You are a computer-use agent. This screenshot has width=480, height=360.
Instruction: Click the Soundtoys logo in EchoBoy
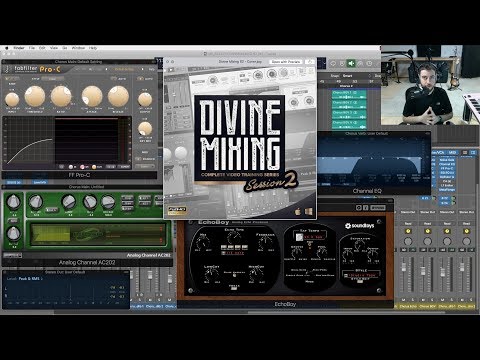pos(360,226)
